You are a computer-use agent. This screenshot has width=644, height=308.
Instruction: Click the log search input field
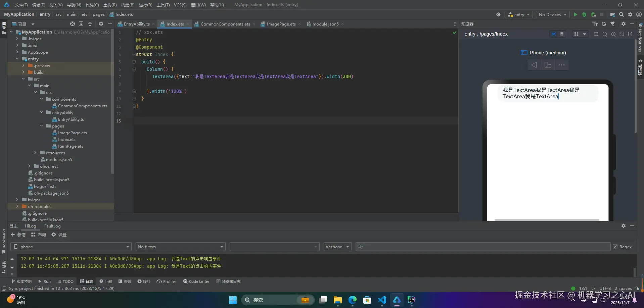pos(484,247)
